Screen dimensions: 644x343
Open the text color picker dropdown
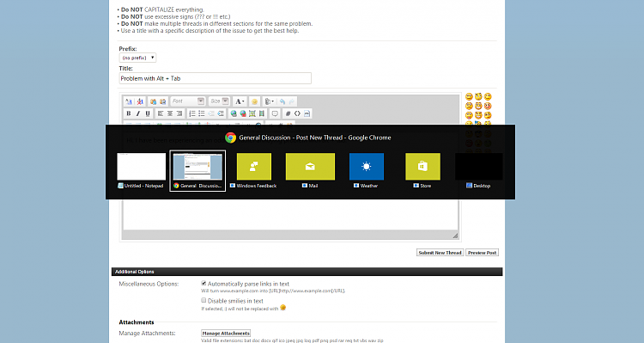click(240, 101)
